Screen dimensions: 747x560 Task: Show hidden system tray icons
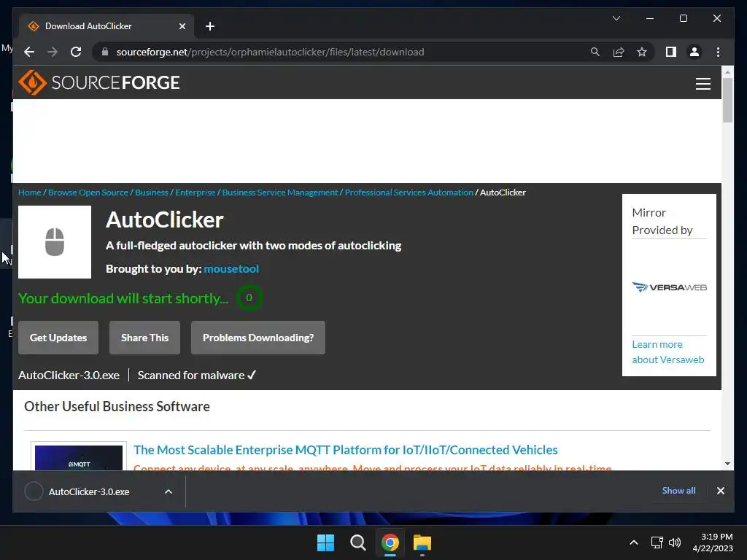tap(634, 542)
